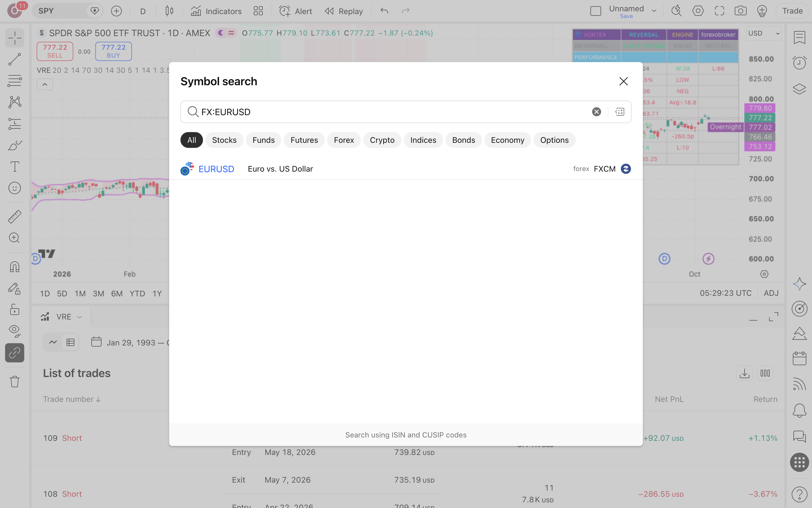Toggle the Unnamed layout checkbox square
Viewport: 812px width, 508px height.
tap(595, 11)
